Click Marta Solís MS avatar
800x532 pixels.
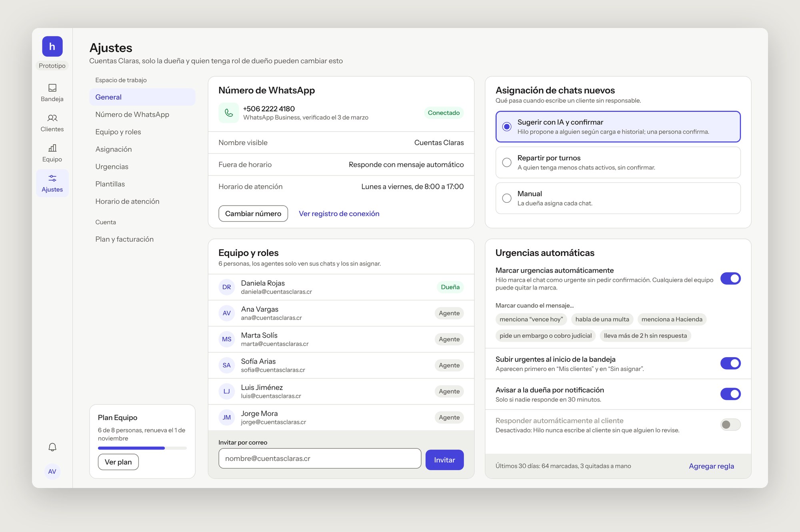pos(227,339)
